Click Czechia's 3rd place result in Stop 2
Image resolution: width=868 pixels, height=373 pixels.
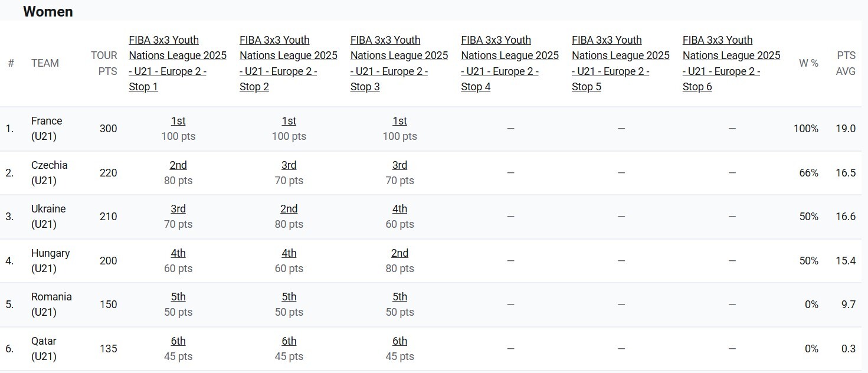tap(289, 165)
